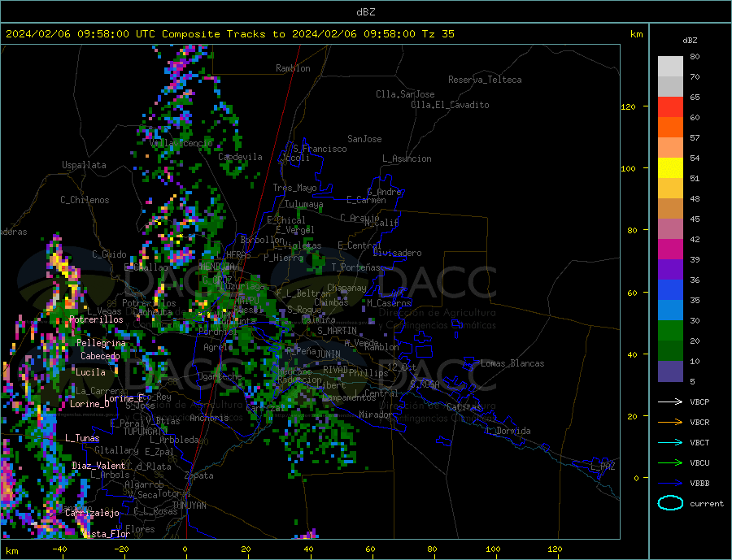Click the Lucila white label
This screenshot has height=560, width=732.
[x=90, y=372]
